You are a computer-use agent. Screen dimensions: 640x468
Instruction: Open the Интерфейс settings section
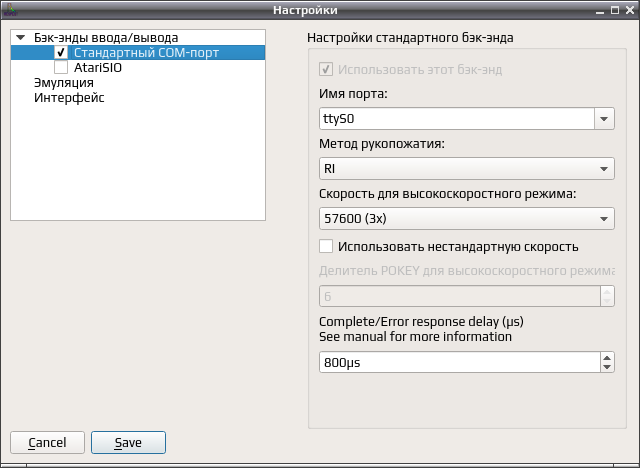[x=69, y=98]
